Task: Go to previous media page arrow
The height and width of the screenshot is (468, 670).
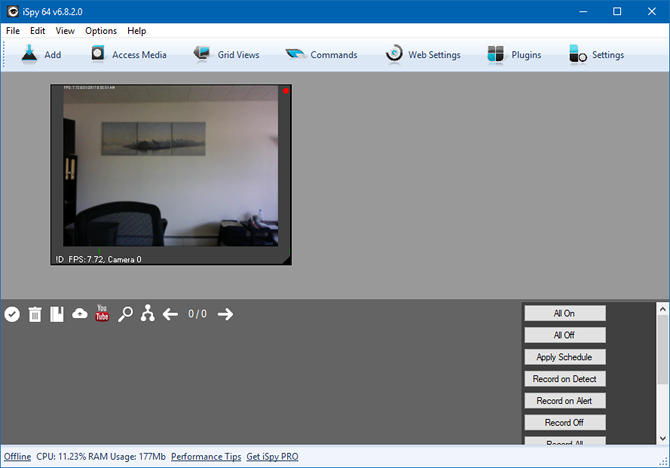Action: (x=171, y=314)
